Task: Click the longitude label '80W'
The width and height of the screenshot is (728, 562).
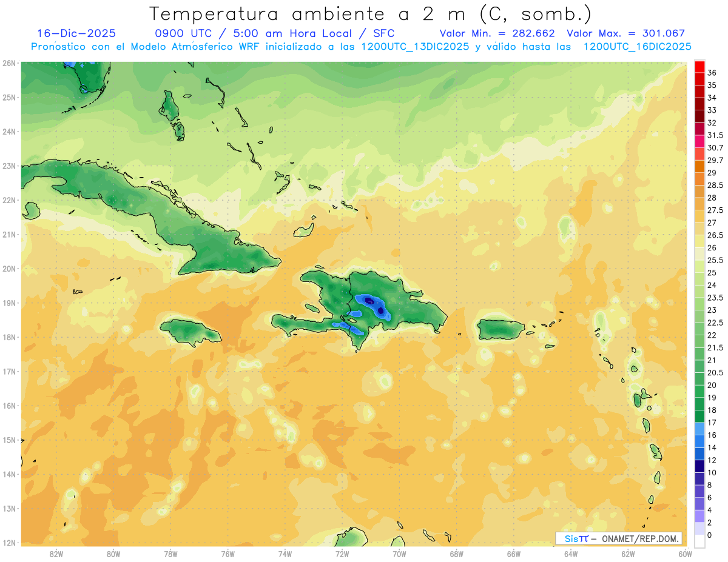Action: (x=113, y=554)
